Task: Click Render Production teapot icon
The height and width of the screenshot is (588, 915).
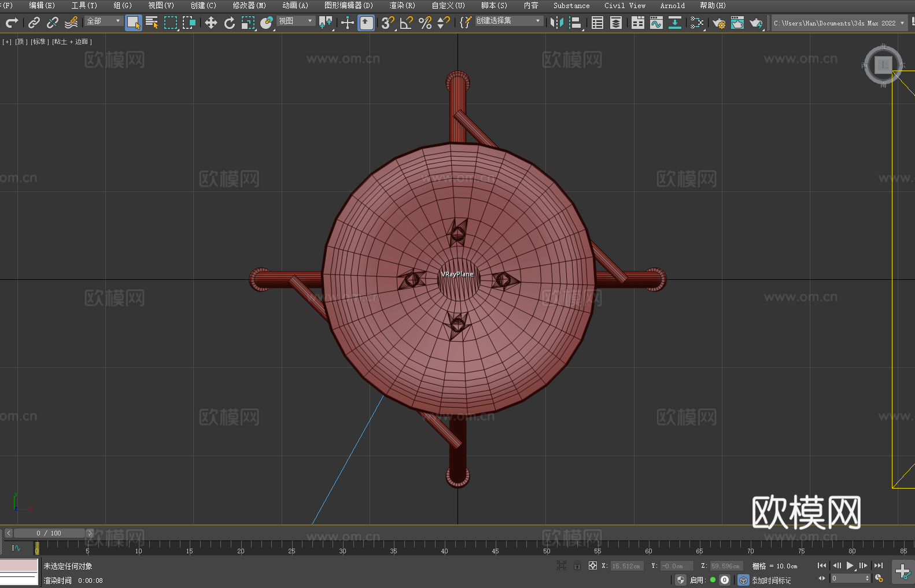Action: 756,23
